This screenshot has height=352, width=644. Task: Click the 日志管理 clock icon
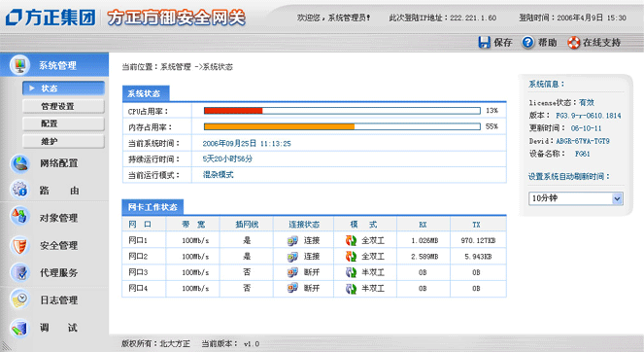19,299
